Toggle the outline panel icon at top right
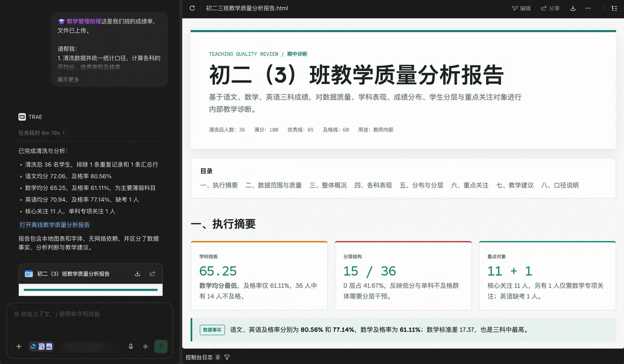The height and width of the screenshot is (364, 624). point(614,8)
